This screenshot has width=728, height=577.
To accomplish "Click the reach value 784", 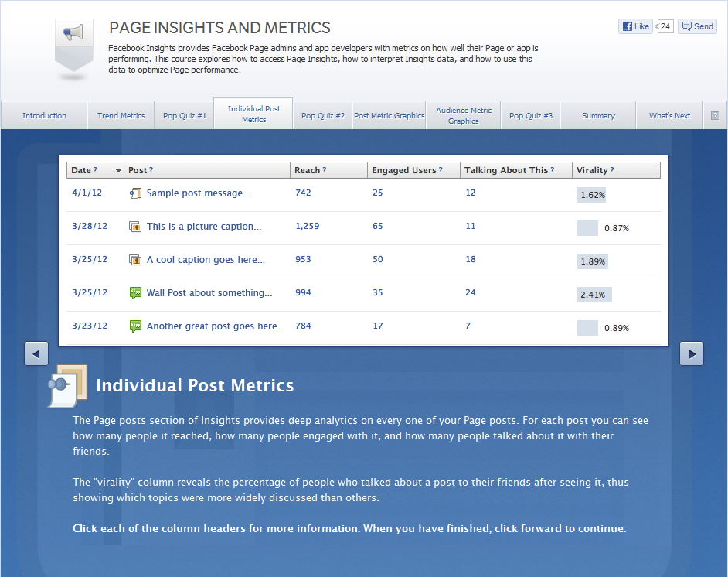I will 303,326.
